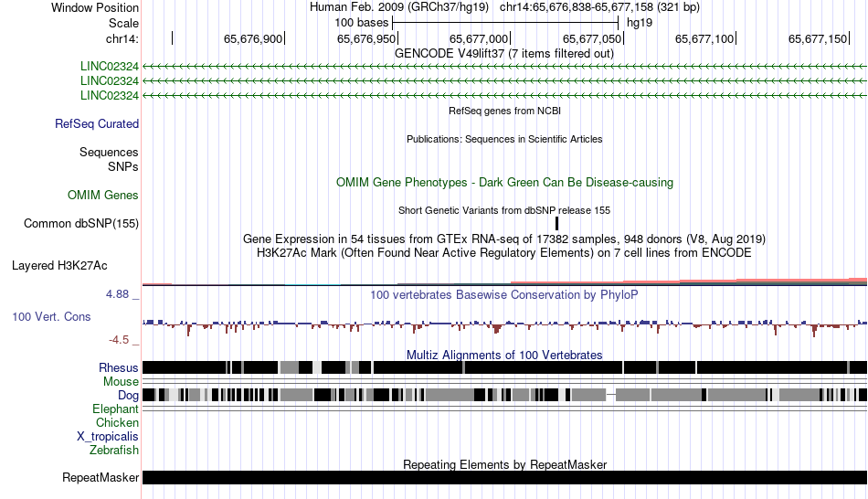Click the third LINC02324 transcript label
The height and width of the screenshot is (499, 868).
point(109,95)
